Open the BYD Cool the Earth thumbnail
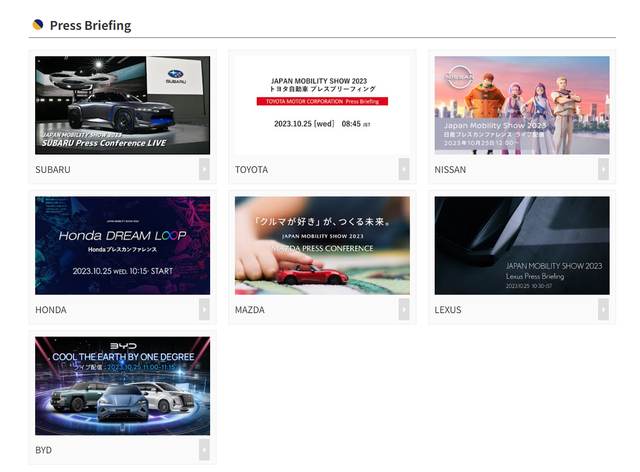The image size is (640, 472). (x=122, y=386)
